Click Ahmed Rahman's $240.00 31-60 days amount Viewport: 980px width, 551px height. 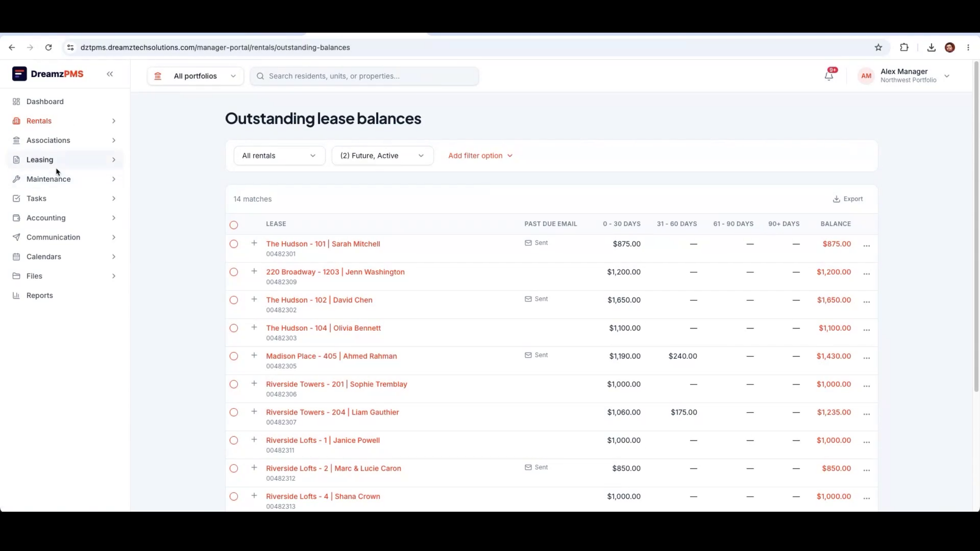pyautogui.click(x=683, y=356)
